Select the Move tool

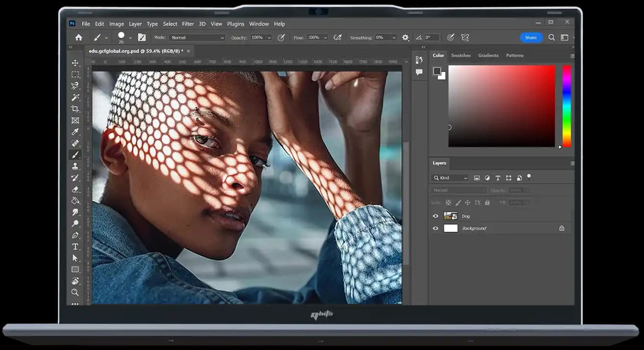pos(75,63)
